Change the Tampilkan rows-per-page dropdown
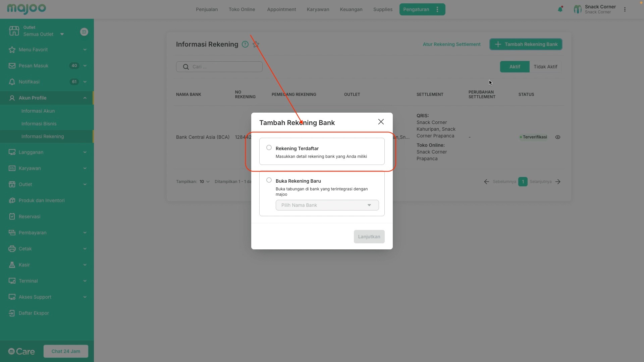 (205, 182)
